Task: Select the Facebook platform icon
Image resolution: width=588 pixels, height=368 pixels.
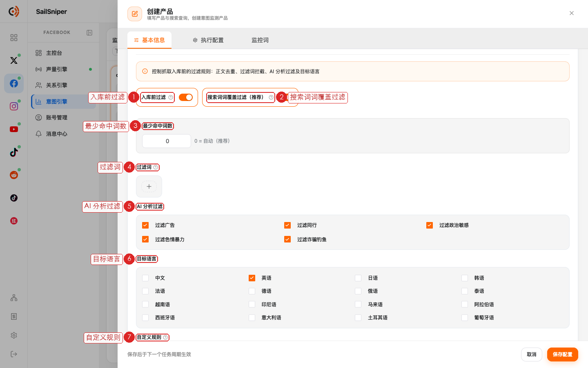Action: click(x=14, y=83)
